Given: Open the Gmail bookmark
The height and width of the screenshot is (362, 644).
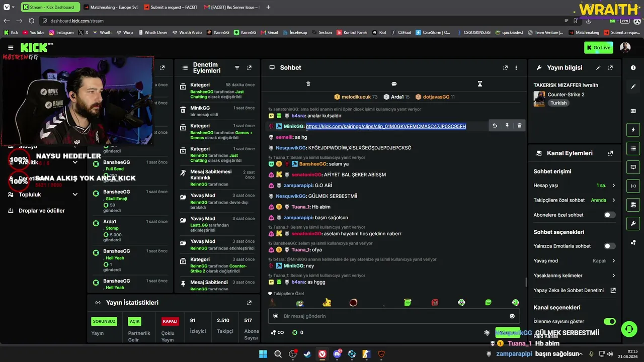Looking at the screenshot, I should 269,32.
